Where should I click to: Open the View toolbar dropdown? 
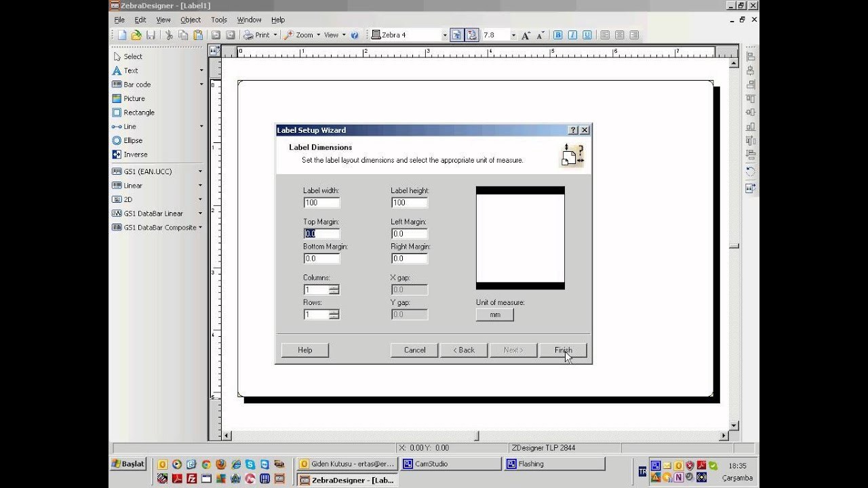(x=335, y=35)
